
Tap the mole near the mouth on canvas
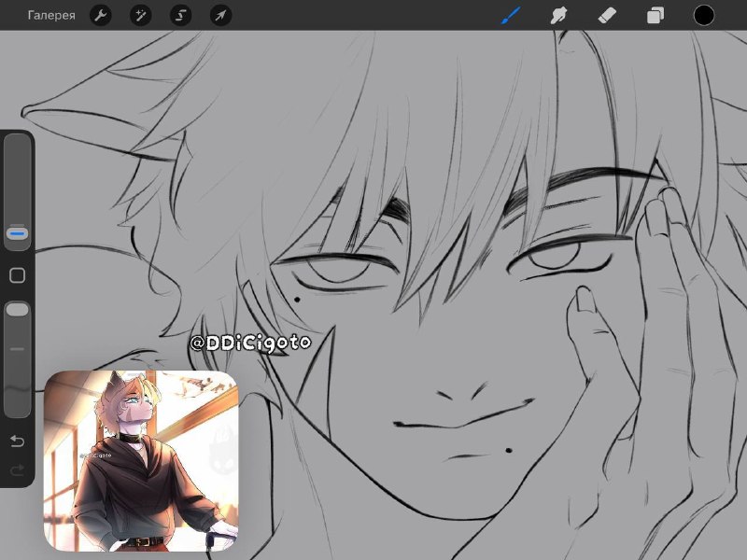(x=508, y=450)
